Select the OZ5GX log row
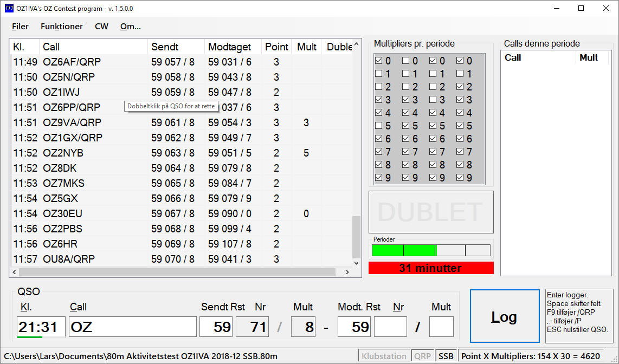The image size is (619, 364). (181, 198)
